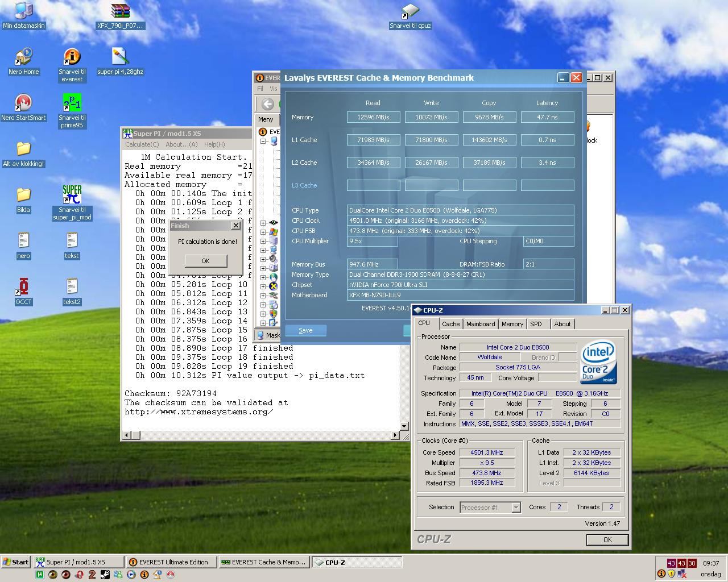The width and height of the screenshot is (728, 582).
Task: Expand the security shield node in EVEREST tree
Action: point(263,314)
